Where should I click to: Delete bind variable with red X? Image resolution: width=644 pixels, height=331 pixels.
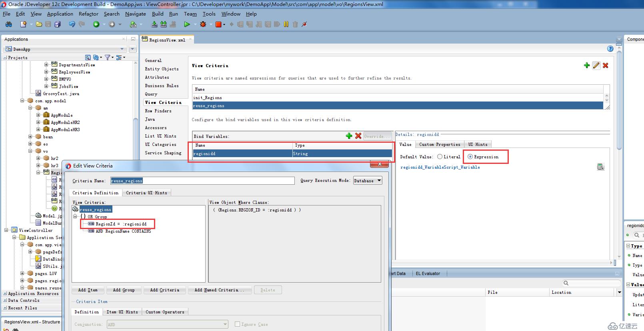(358, 136)
